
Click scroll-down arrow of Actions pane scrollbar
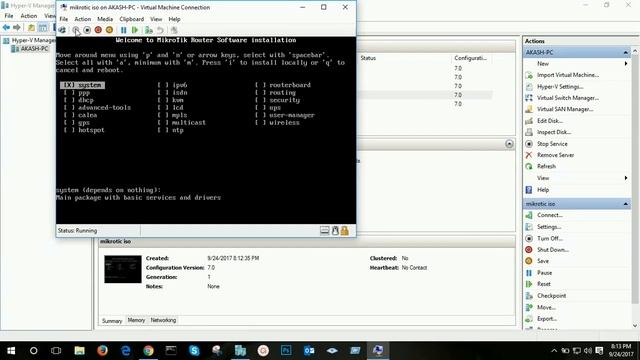(x=635, y=326)
